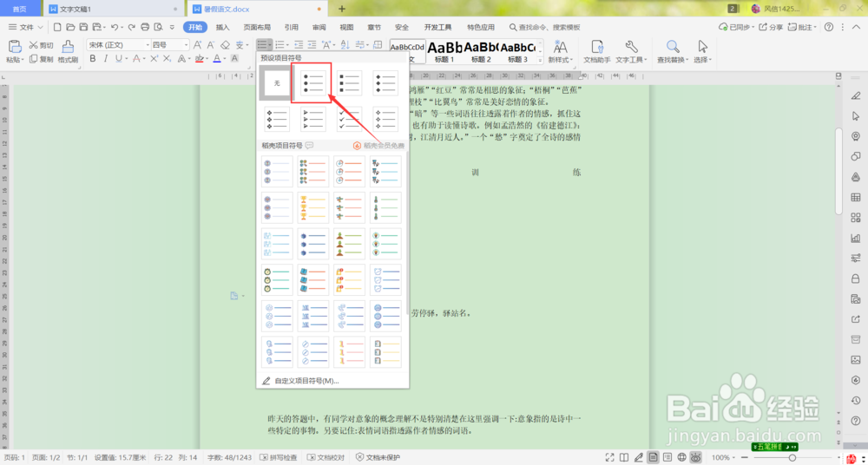Click the sort A-Z icon

(345, 45)
